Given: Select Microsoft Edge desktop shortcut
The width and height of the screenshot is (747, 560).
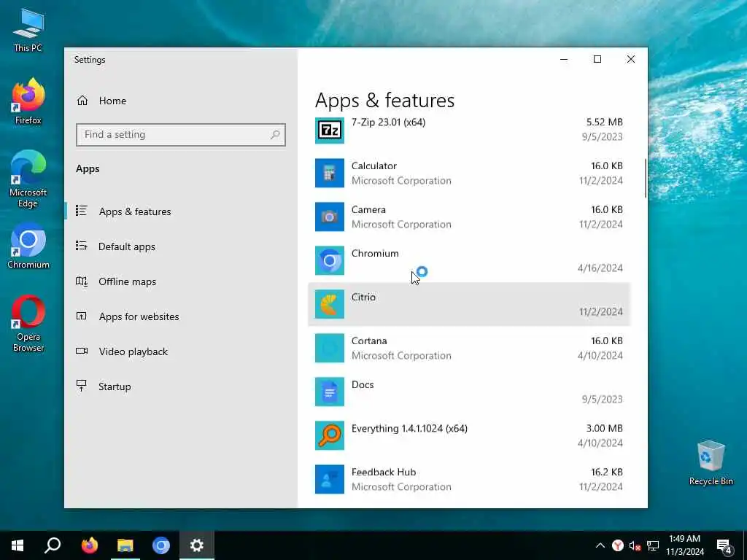Looking at the screenshot, I should click(x=28, y=179).
